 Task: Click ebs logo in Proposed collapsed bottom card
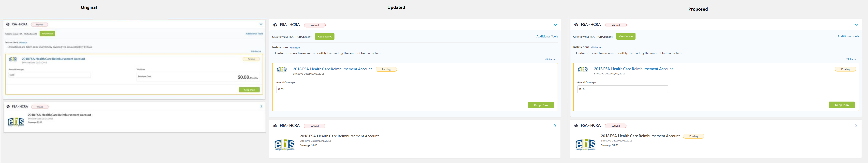(585, 145)
